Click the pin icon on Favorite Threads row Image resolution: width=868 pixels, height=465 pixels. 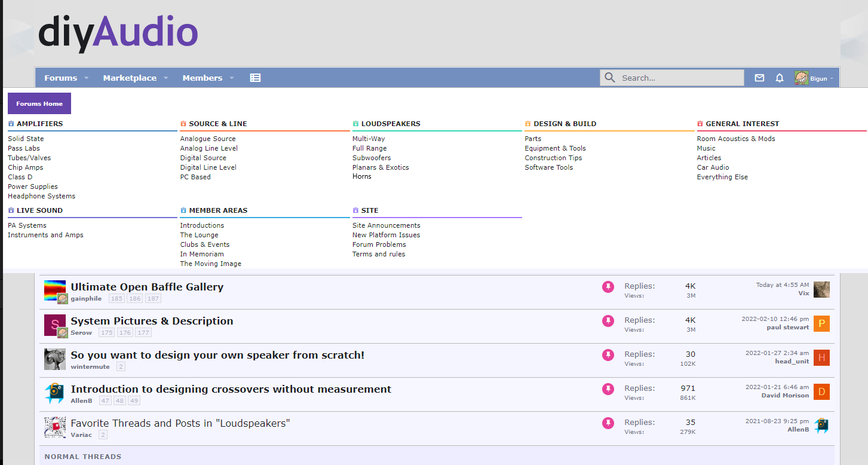[608, 423]
